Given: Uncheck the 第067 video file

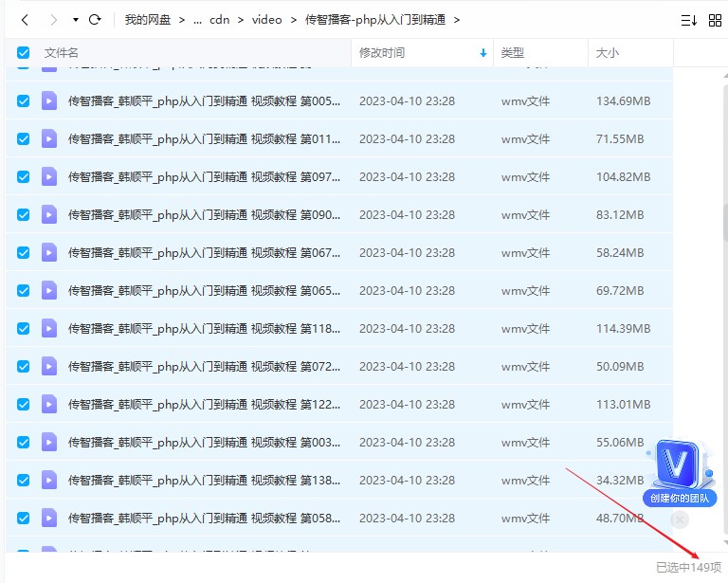Looking at the screenshot, I should (x=23, y=252).
